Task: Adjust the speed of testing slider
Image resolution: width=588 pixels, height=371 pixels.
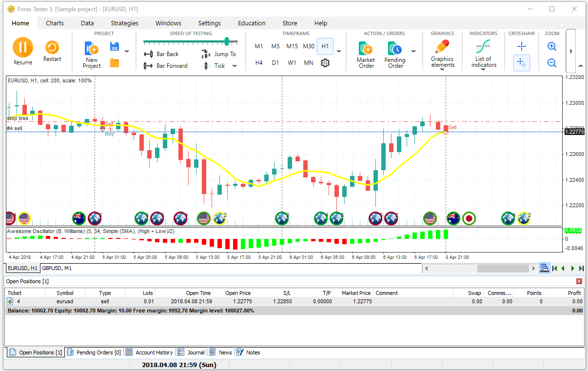Action: coord(227,42)
